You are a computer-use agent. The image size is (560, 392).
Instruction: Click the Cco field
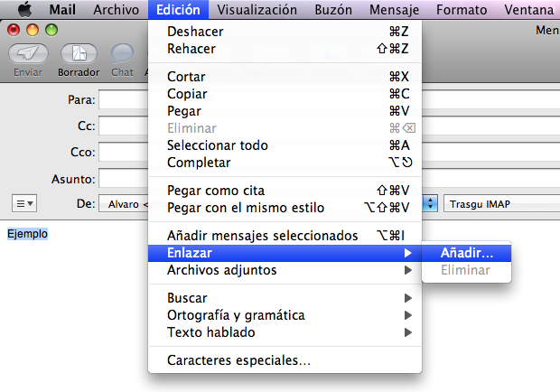click(124, 151)
